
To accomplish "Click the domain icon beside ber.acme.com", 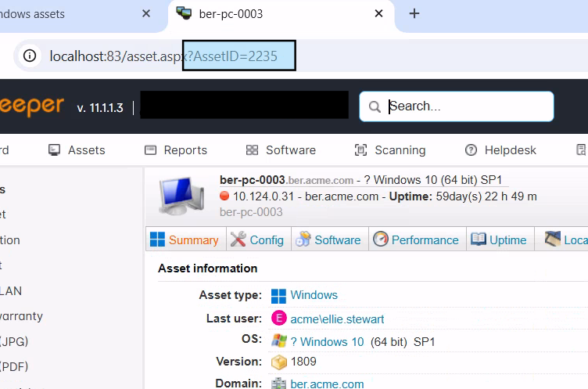I will point(278,384).
